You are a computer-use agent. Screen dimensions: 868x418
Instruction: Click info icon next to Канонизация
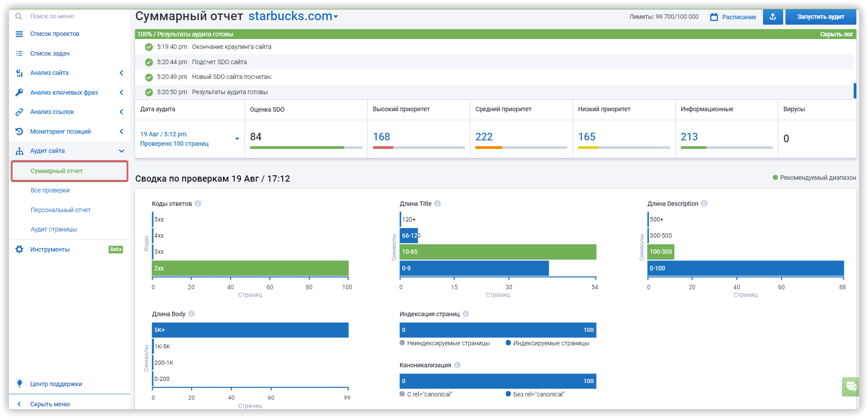457,365
